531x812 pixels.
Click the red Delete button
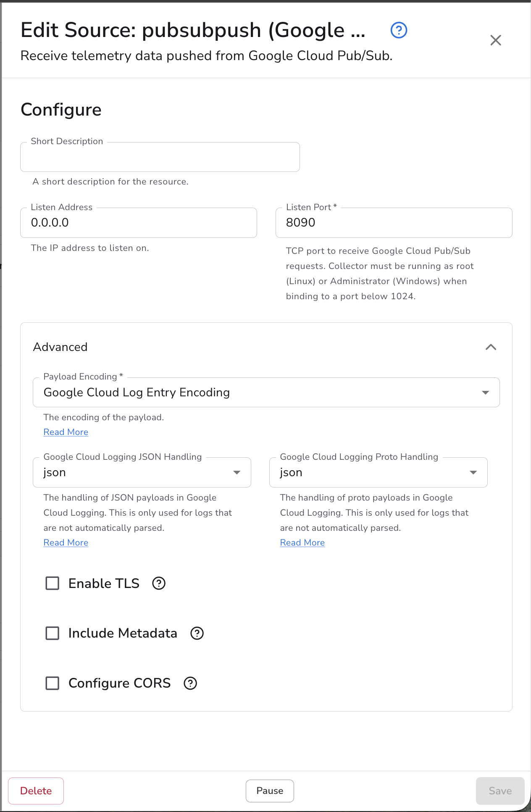click(36, 791)
